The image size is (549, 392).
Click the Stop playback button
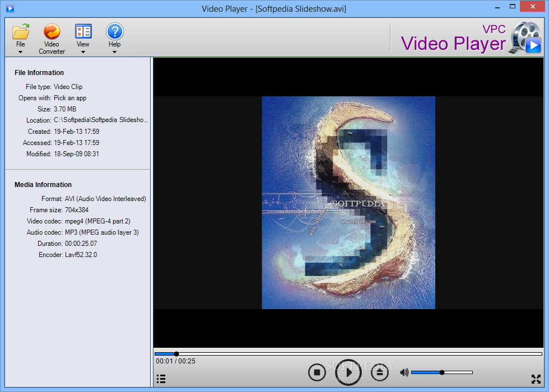coord(317,372)
